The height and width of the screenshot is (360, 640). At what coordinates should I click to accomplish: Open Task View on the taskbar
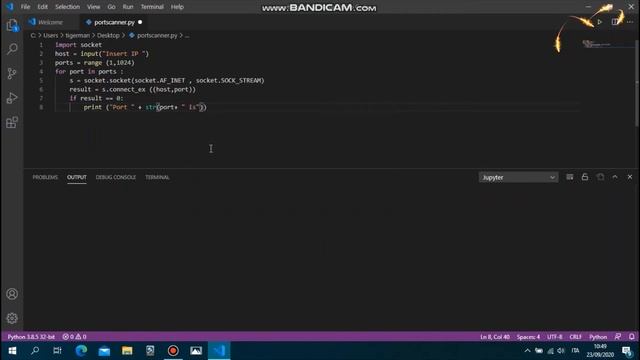pos(58,351)
